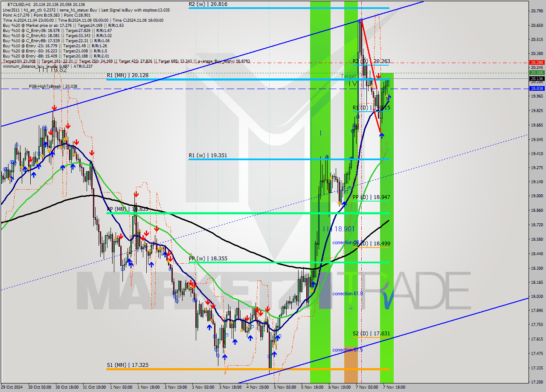Image resolution: width=546 pixels, height=392 pixels.
Task: Click the 'R2 (D) | 20.263' pivot label
Action: [x=371, y=61]
